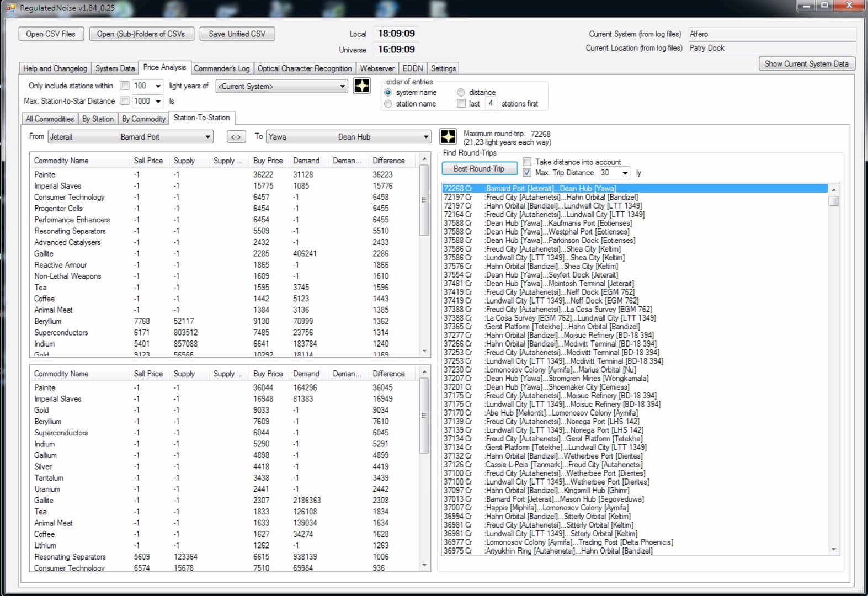Screen dimensions: 868x596
Task: Select Superconductors row in upper table
Action: [x=225, y=332]
